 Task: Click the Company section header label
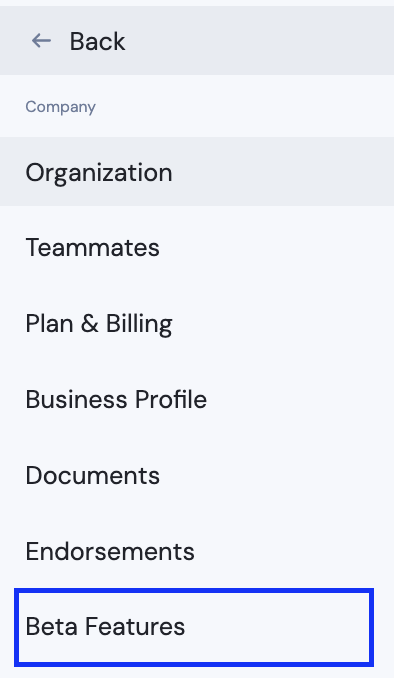(x=61, y=107)
